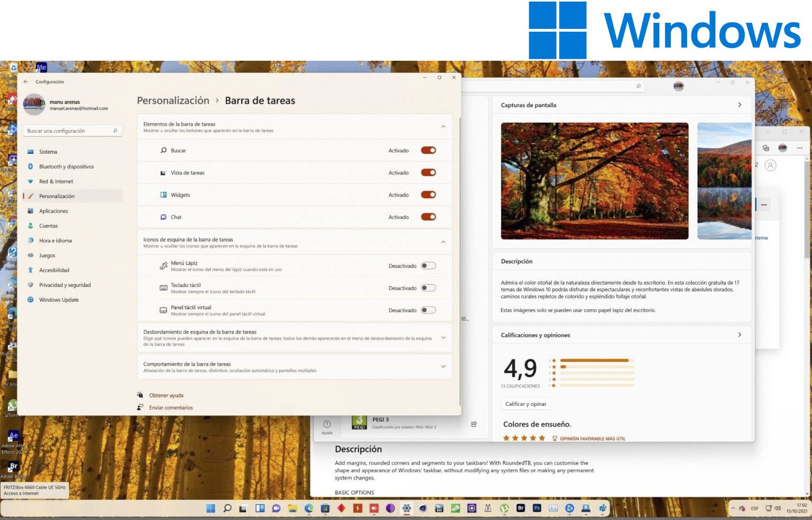View the autumn forest screenshot thumbnail
812x520 pixels.
pos(594,181)
